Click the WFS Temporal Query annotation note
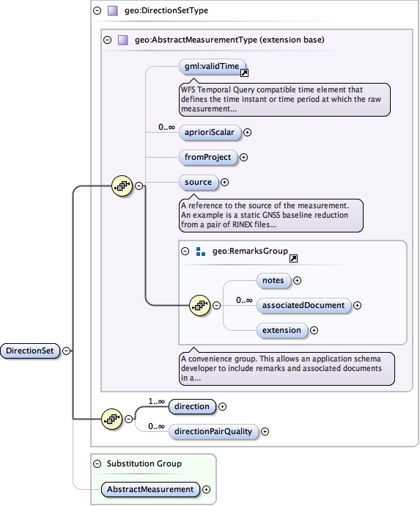The width and height of the screenshot is (420, 506). (284, 100)
